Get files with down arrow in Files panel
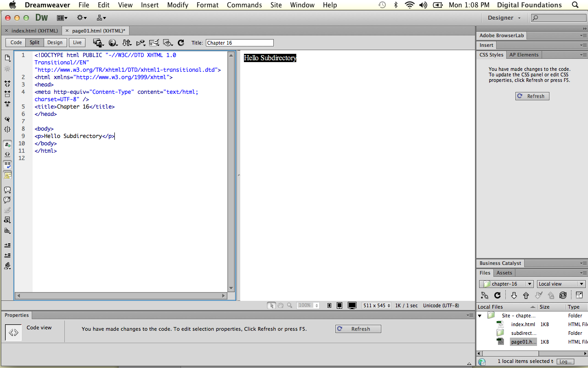This screenshot has height=368, width=588. pyautogui.click(x=514, y=295)
